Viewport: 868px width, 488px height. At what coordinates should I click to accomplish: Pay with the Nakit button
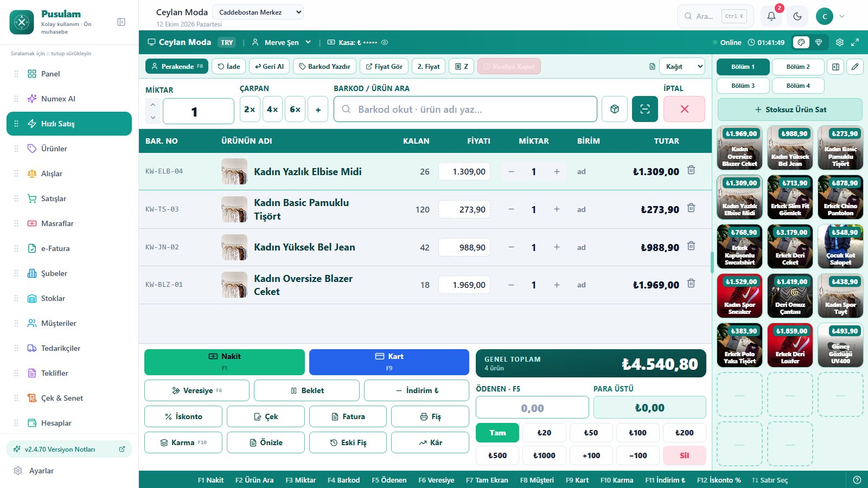tap(225, 362)
